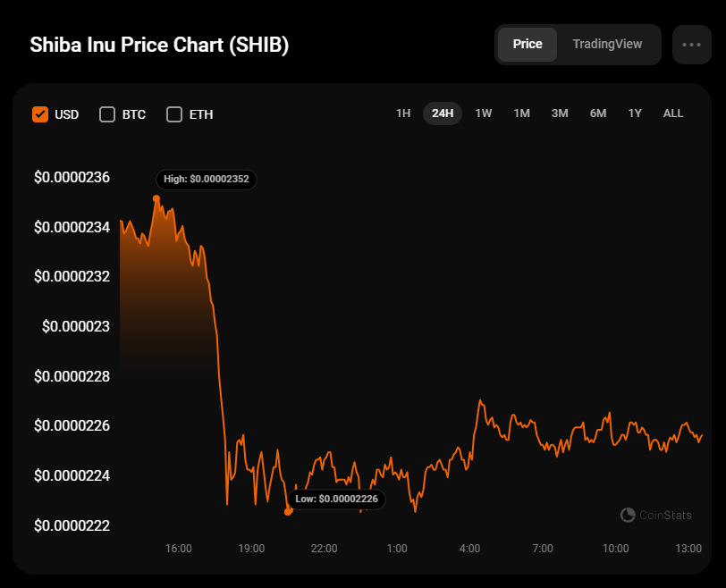Select the 24H time range
The image size is (726, 588).
(x=443, y=113)
